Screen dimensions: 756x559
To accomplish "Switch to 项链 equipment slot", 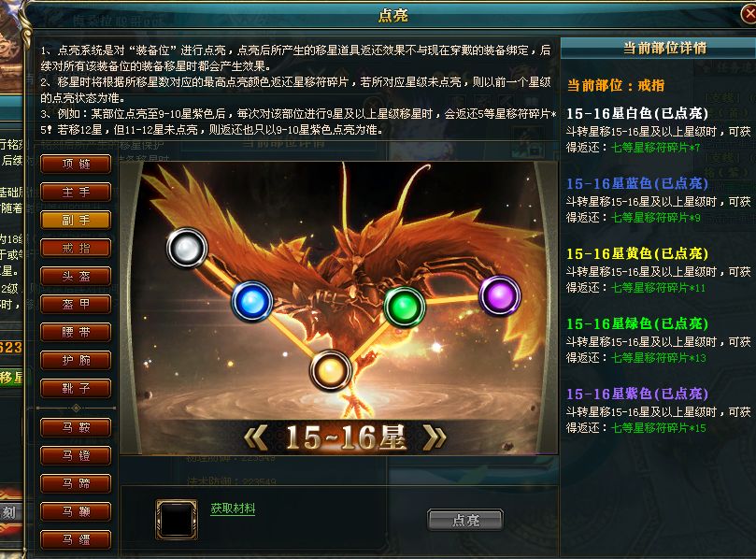I will pyautogui.click(x=77, y=164).
